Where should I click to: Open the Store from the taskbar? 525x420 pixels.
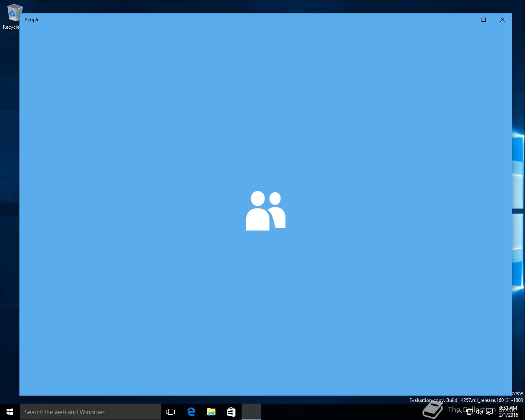231,412
